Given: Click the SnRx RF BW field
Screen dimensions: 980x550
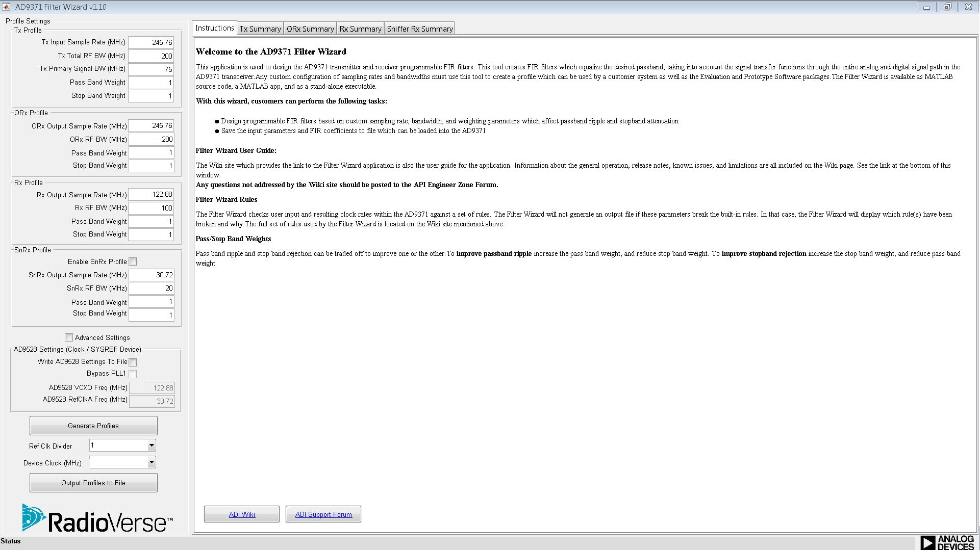Looking at the screenshot, I should click(152, 288).
